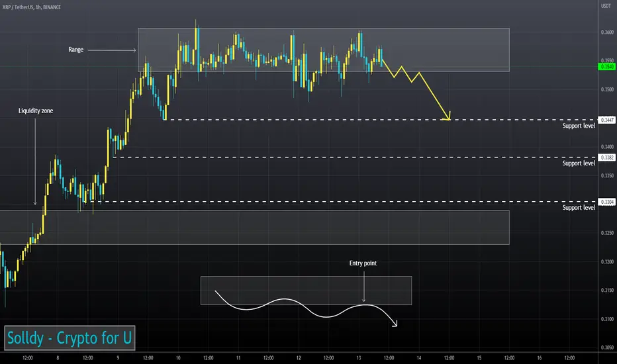Click the 0.3447 support price tag
617x364 pixels.
(606, 120)
